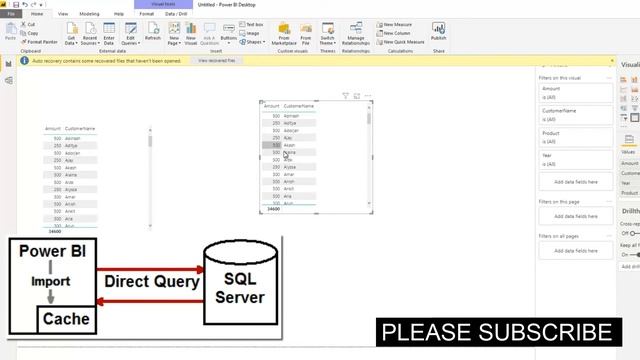The height and width of the screenshot is (360, 640).
Task: Activate the Format Painter tool
Action: tap(39, 42)
